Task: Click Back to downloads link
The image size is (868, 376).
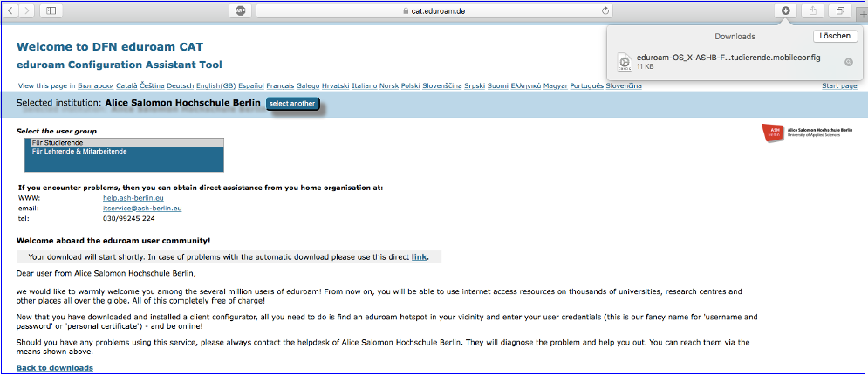Action: click(55, 367)
